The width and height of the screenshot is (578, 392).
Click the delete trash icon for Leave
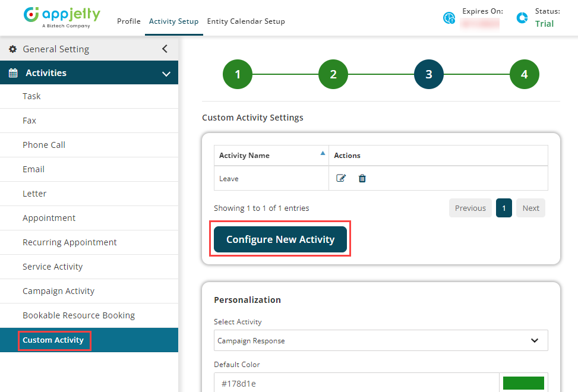tap(362, 178)
